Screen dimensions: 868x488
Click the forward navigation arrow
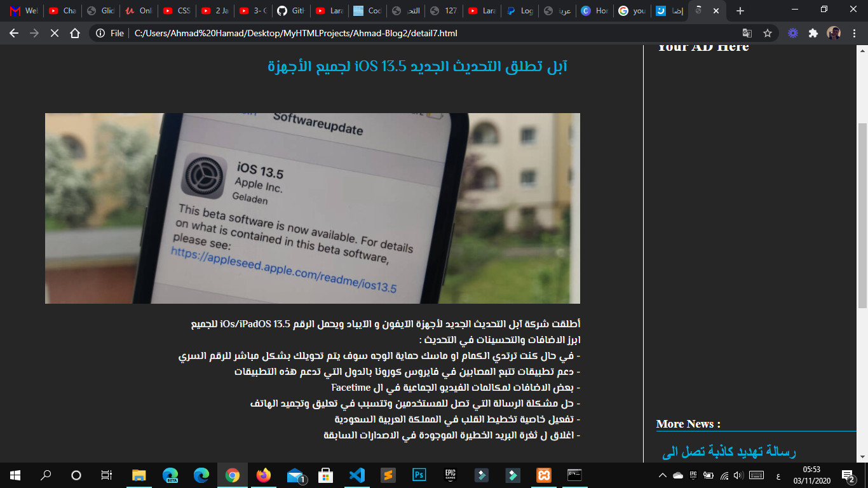click(34, 33)
